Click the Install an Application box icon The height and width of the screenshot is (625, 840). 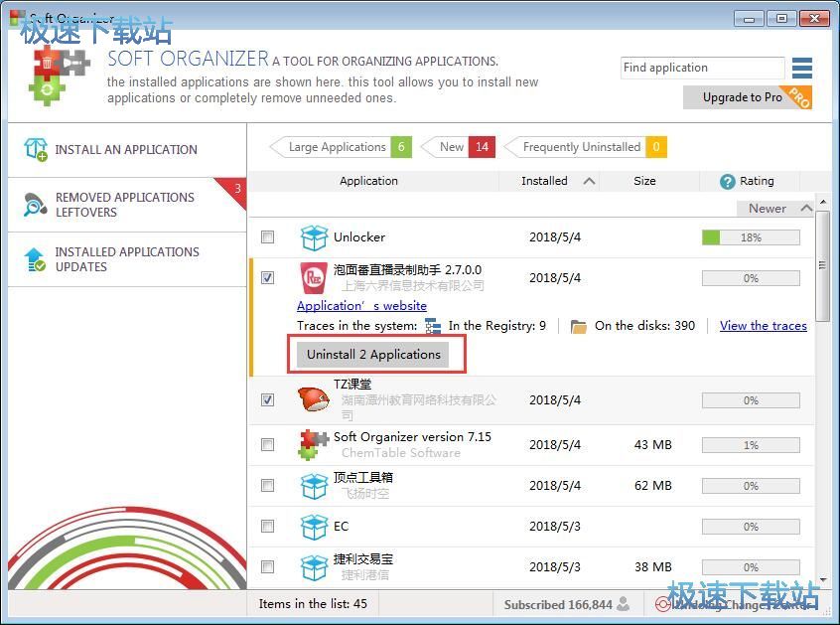point(36,149)
